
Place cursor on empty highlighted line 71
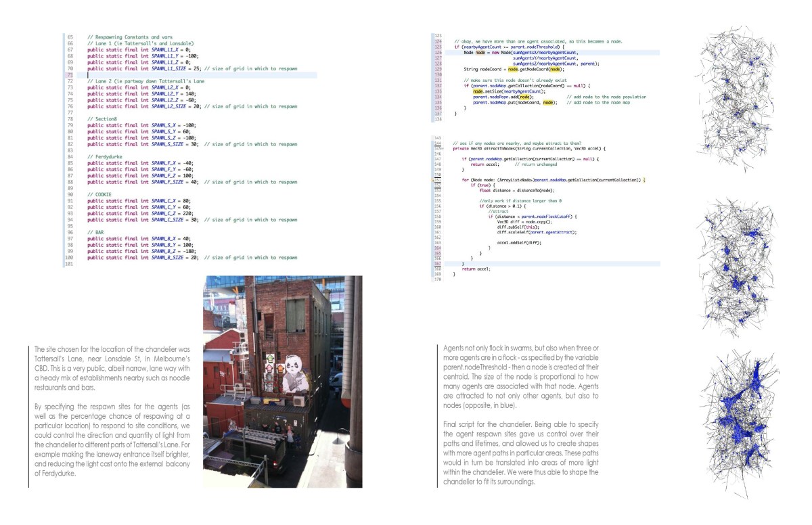point(203,74)
